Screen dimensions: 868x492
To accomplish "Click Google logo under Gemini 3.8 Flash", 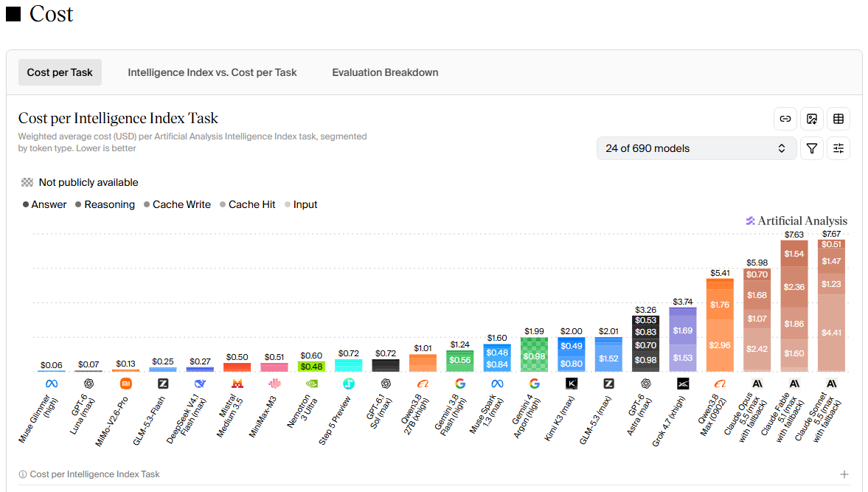I will coord(460,384).
